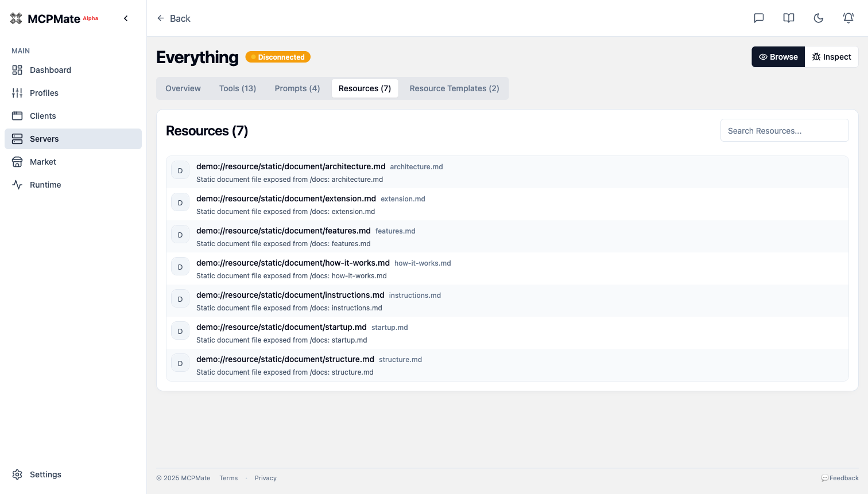Open the Privacy link in footer
The height and width of the screenshot is (494, 868).
tap(266, 478)
